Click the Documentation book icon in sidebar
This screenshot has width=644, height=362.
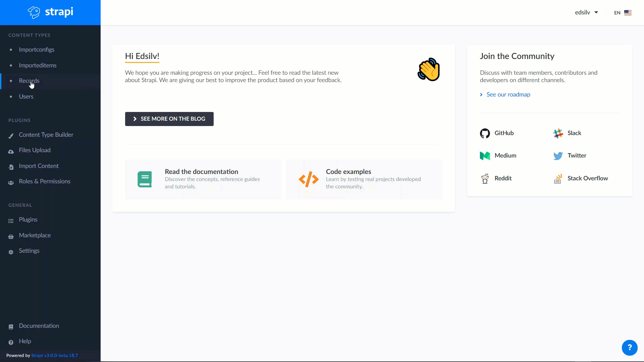11,327
